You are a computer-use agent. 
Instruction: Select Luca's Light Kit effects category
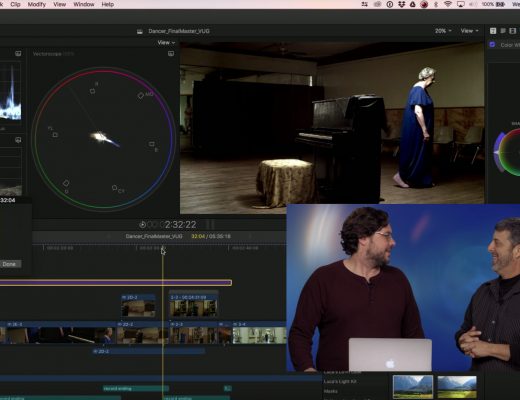[x=340, y=381]
